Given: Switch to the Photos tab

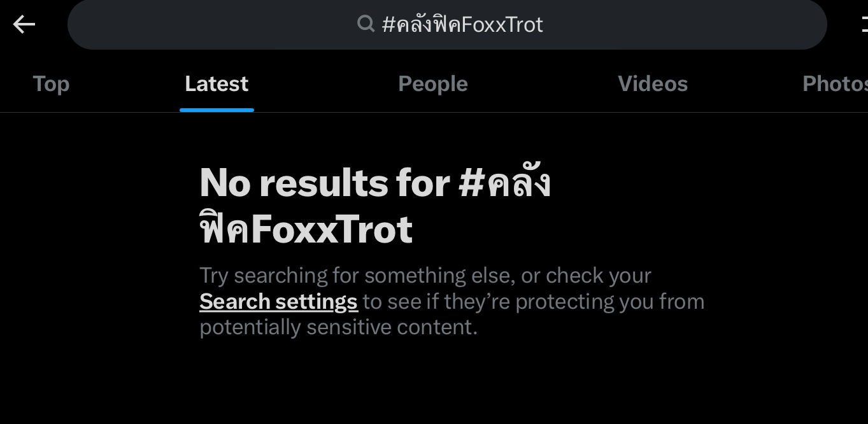Looking at the screenshot, I should [834, 84].
